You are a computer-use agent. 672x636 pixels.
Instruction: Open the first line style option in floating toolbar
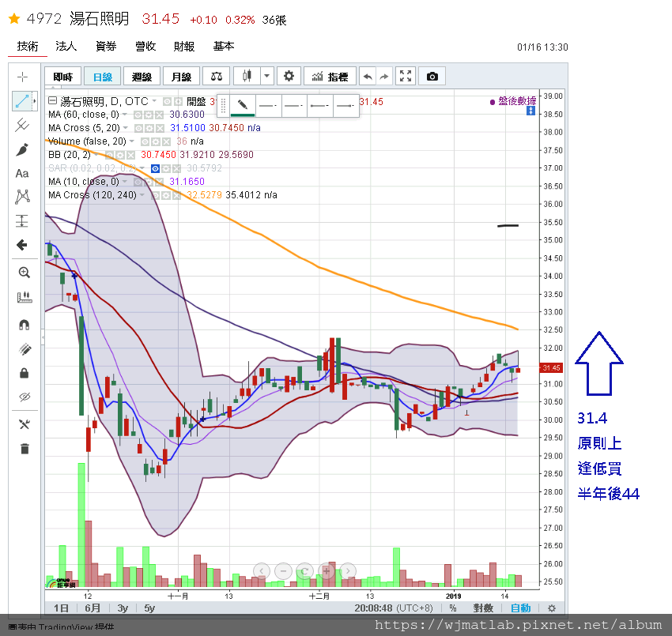click(269, 105)
